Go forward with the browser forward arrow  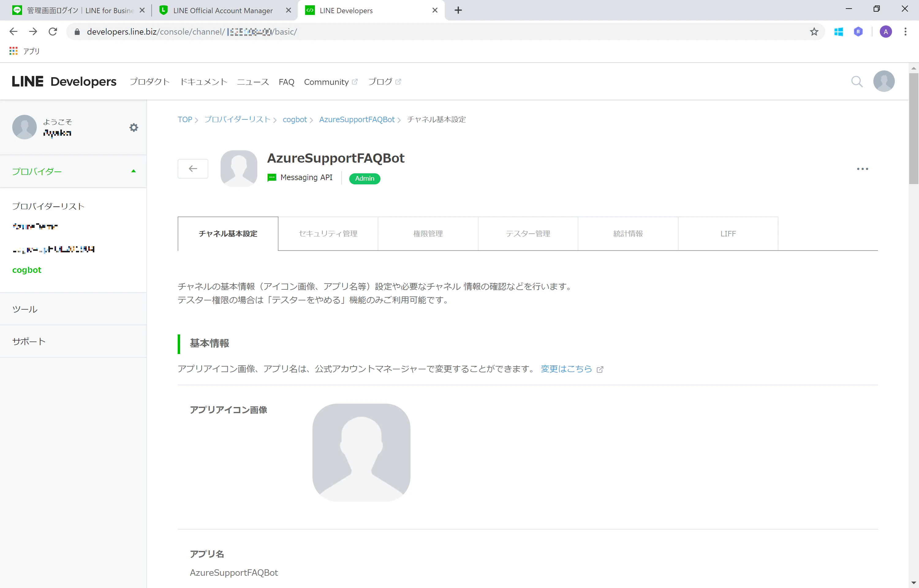33,32
